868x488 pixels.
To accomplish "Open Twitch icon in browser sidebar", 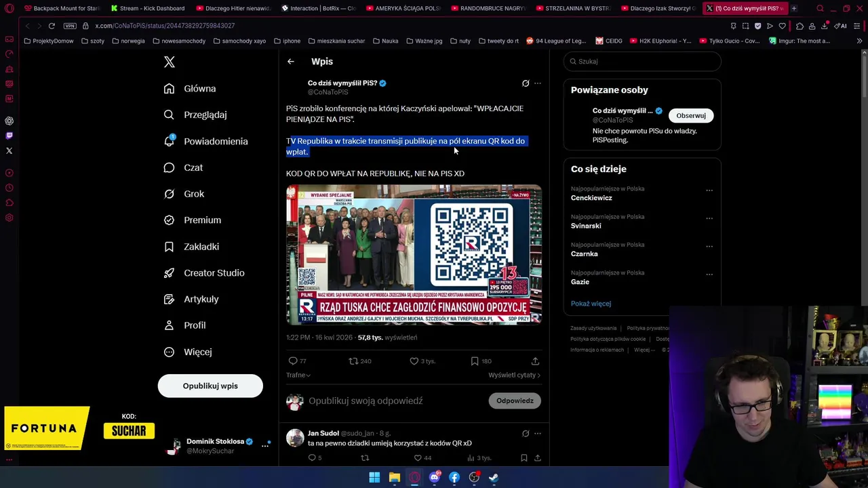I will click(9, 136).
